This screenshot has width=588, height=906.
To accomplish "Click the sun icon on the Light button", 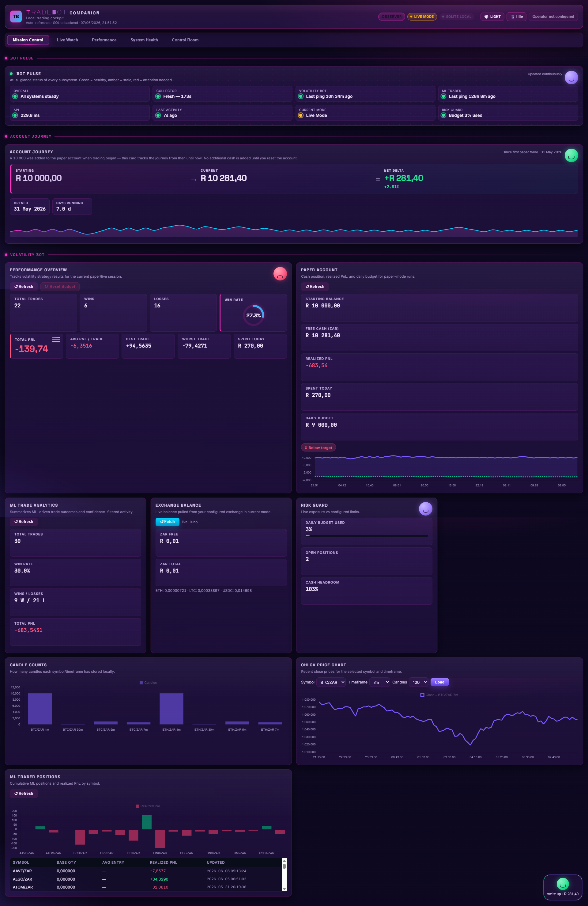I will coord(486,17).
